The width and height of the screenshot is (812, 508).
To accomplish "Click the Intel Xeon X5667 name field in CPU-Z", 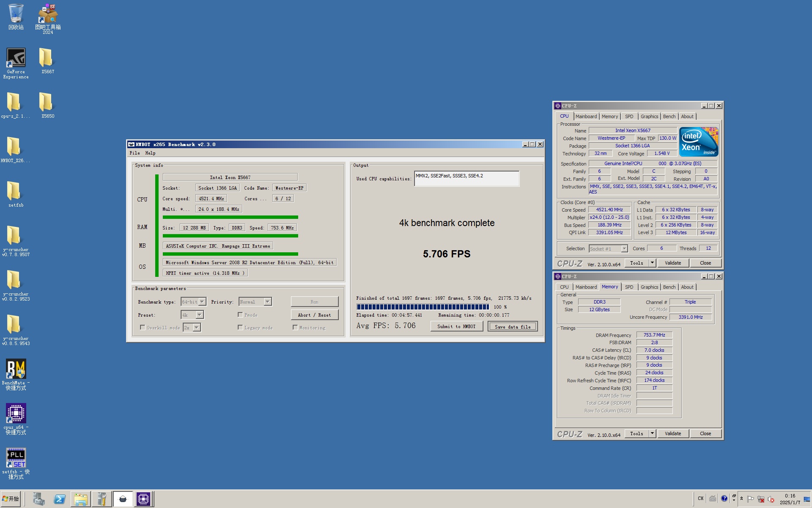I will click(x=633, y=130).
